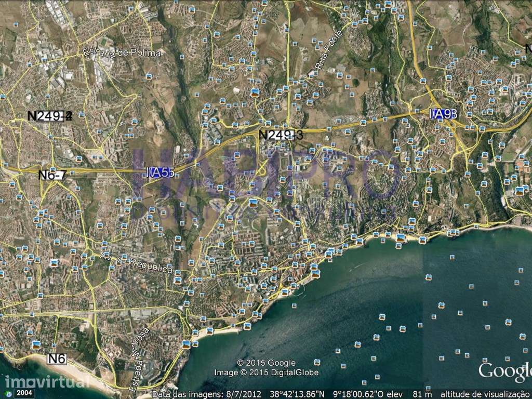Open large photo icon northwest of N249-3

pyautogui.click(x=255, y=92)
